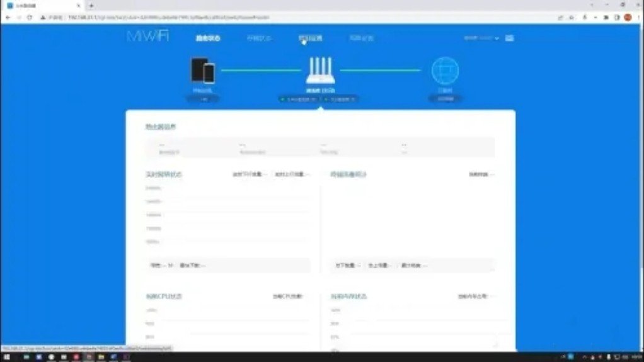Click the connected devices icon
This screenshot has width=644, height=362.
point(203,71)
